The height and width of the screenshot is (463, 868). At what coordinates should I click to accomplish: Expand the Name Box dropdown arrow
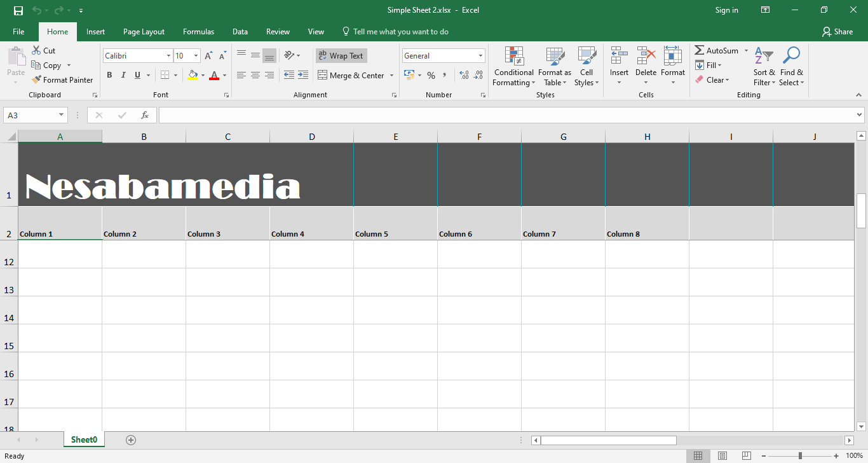click(62, 115)
